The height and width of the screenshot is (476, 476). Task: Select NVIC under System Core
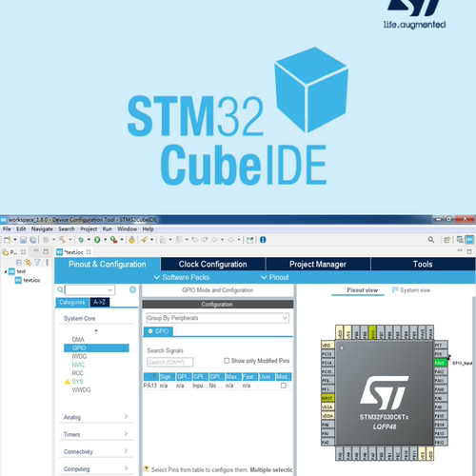click(x=78, y=365)
